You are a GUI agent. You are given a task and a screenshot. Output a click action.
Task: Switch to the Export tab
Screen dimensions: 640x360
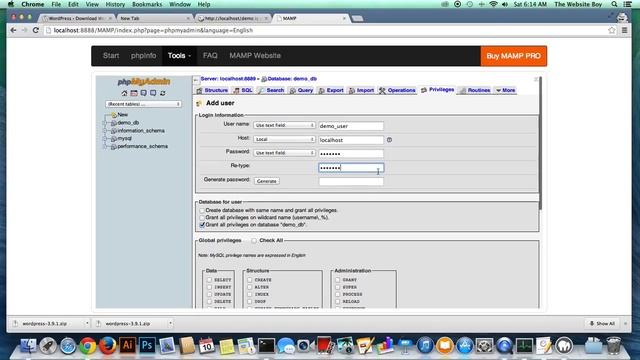pyautogui.click(x=331, y=90)
